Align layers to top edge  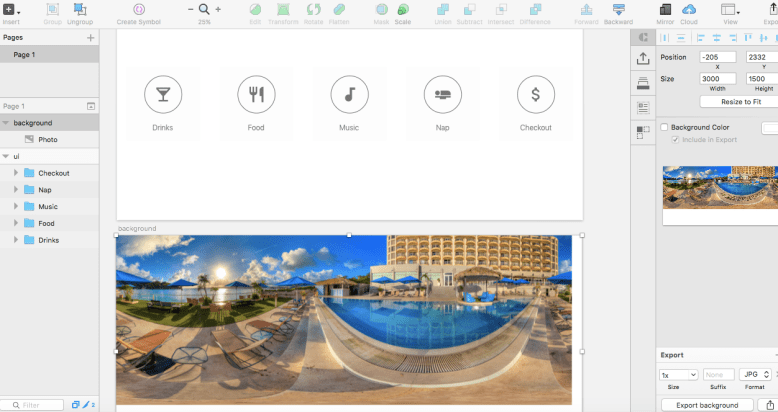point(748,38)
